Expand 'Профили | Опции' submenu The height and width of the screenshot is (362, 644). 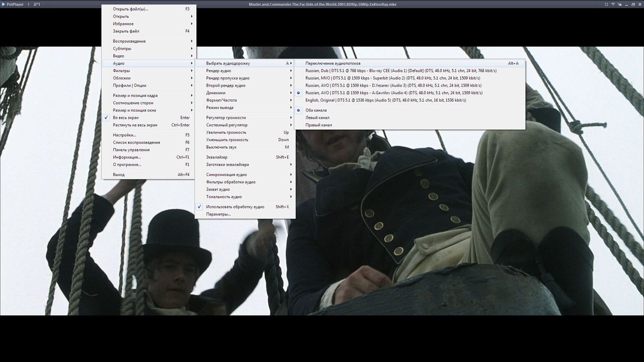click(149, 85)
